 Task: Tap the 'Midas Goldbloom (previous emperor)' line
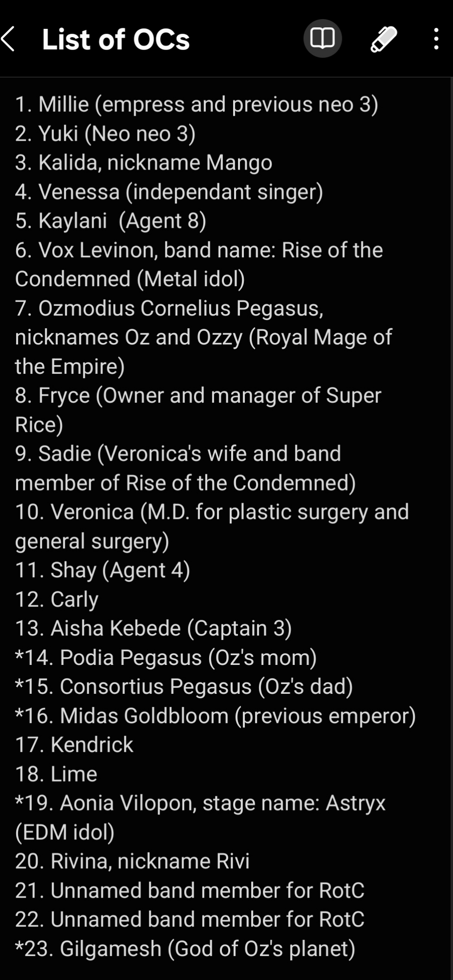click(215, 716)
